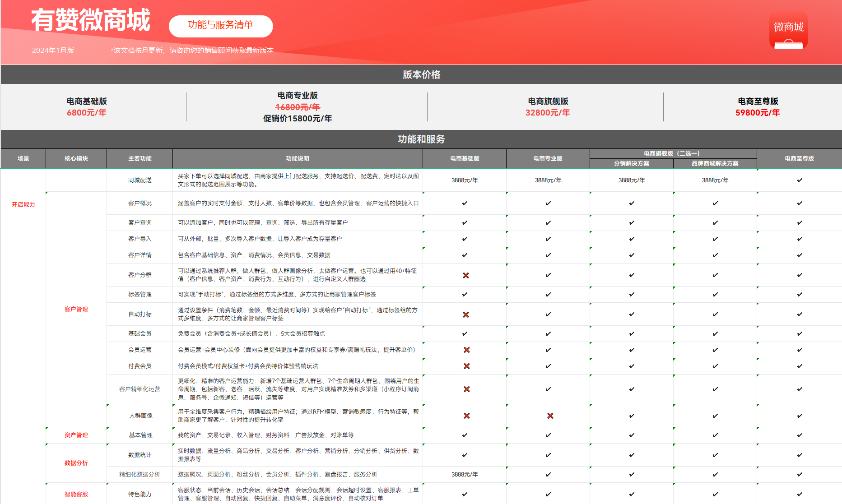The width and height of the screenshot is (842, 504).
Task: Click the 有赞微商城 title
Action: coord(91,20)
